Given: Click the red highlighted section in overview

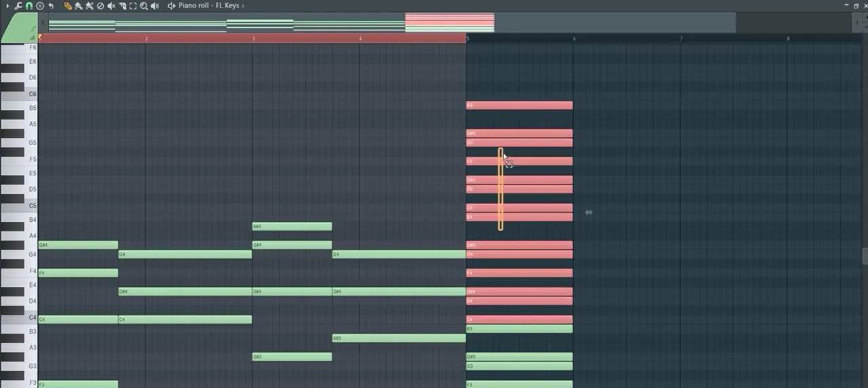Looking at the screenshot, I should tap(450, 22).
